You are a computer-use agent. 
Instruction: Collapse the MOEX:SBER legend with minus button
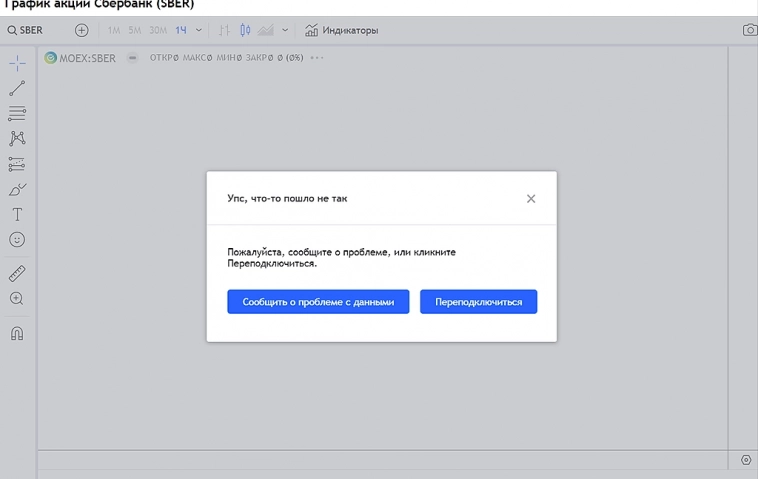pos(133,58)
